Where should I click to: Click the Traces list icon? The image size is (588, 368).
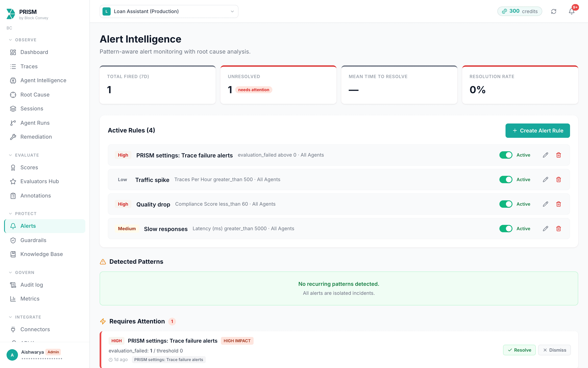[13, 66]
